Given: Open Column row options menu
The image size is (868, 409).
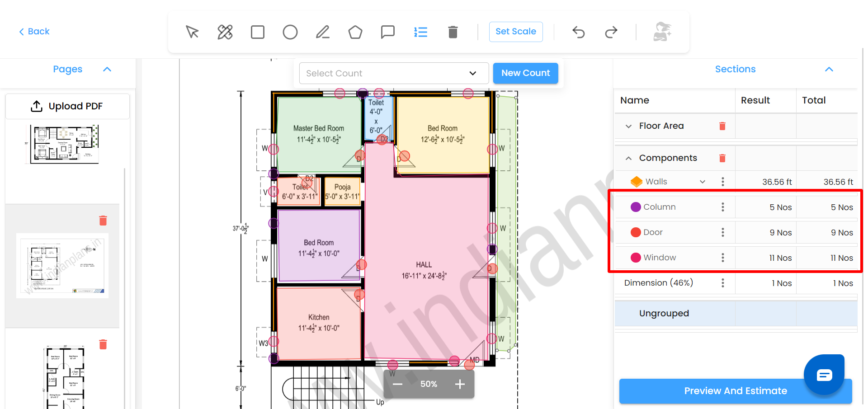Looking at the screenshot, I should click(x=723, y=207).
